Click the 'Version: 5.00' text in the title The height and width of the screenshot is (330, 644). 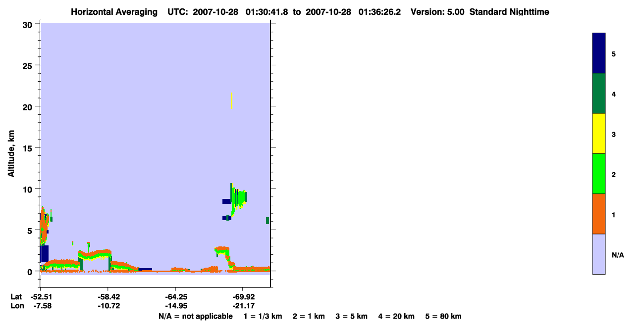(x=437, y=12)
